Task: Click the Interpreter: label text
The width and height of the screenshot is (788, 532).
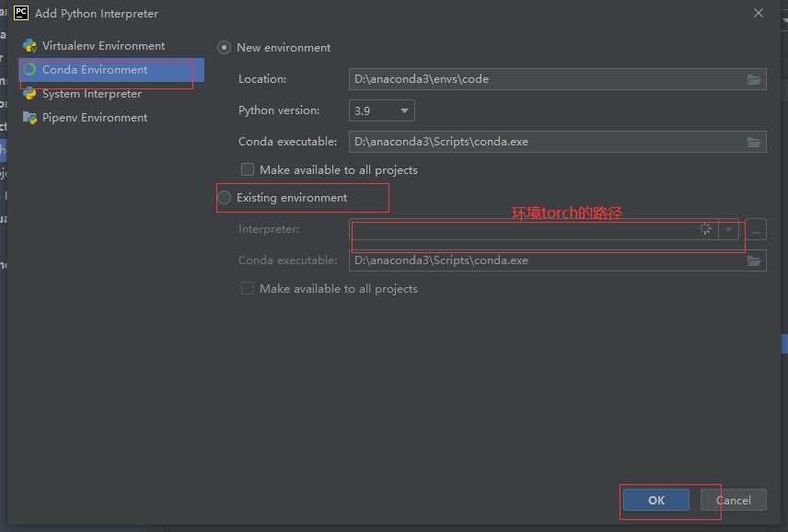Action: [x=269, y=229]
